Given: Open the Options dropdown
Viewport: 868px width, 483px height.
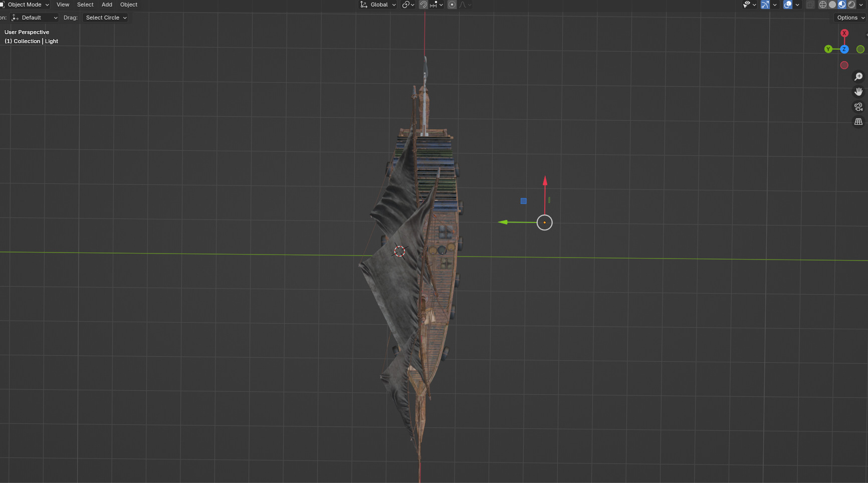Looking at the screenshot, I should tap(850, 18).
